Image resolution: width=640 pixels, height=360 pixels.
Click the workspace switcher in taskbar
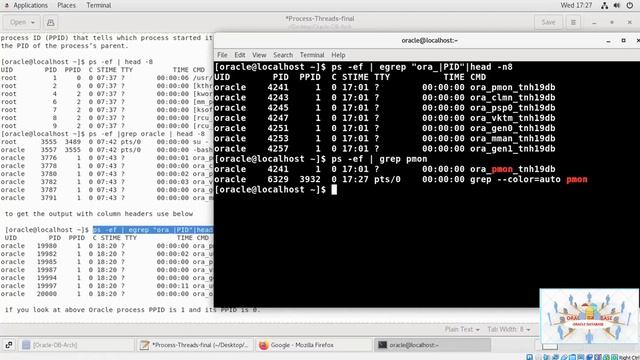point(550,347)
